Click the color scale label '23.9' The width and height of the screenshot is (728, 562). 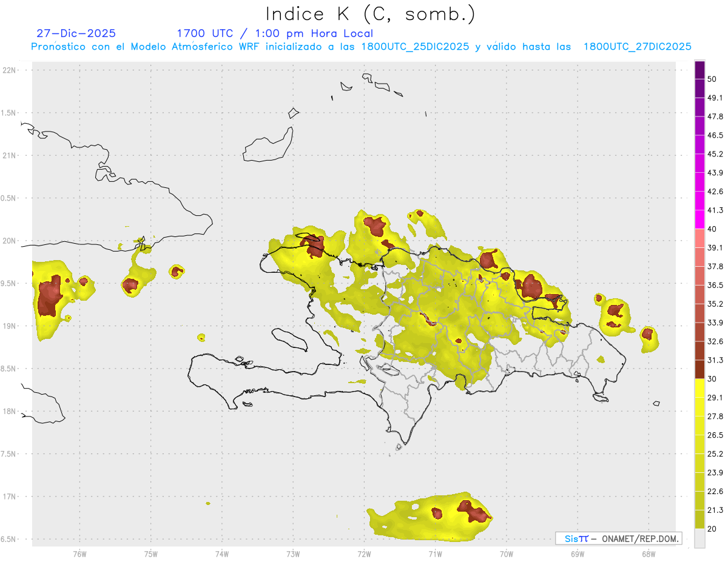(716, 473)
